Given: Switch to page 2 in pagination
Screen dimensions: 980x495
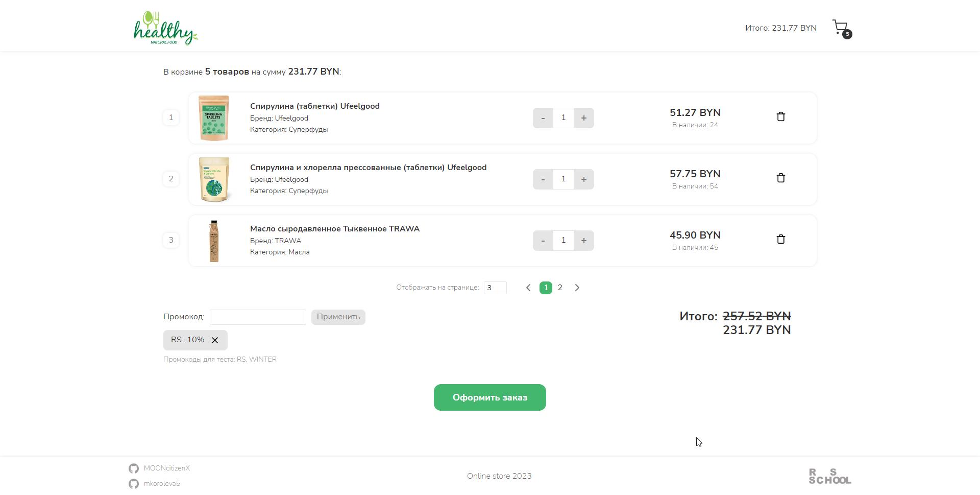Looking at the screenshot, I should tap(560, 288).
